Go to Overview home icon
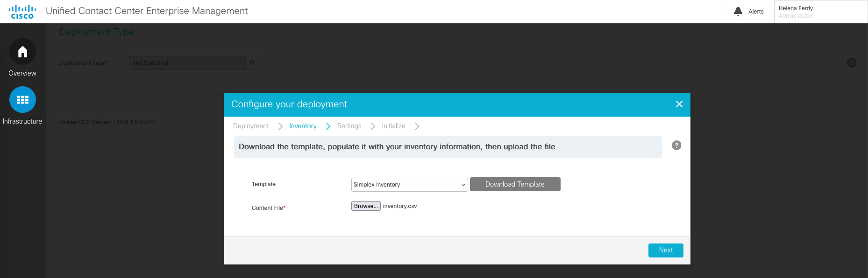 [22, 52]
